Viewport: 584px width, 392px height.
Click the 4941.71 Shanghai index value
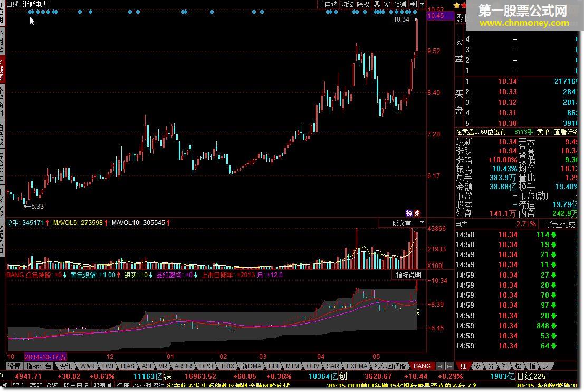pos(28,376)
